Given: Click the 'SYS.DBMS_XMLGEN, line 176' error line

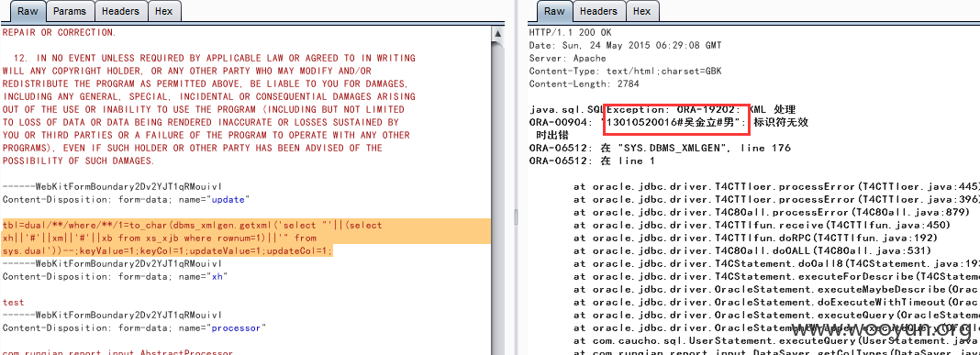Looking at the screenshot, I should click(x=660, y=148).
